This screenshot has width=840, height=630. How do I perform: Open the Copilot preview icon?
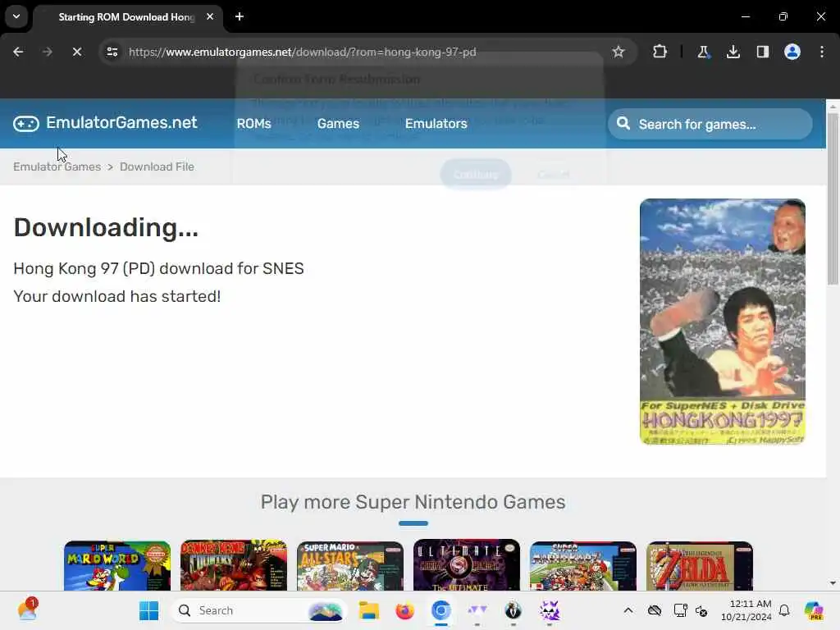[813, 610]
